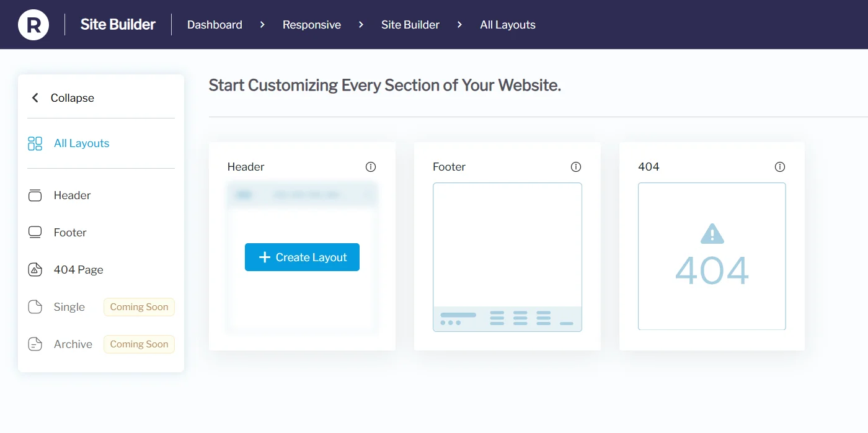
Task: Click chevron before All Layouts breadcrumb
Action: tap(459, 25)
